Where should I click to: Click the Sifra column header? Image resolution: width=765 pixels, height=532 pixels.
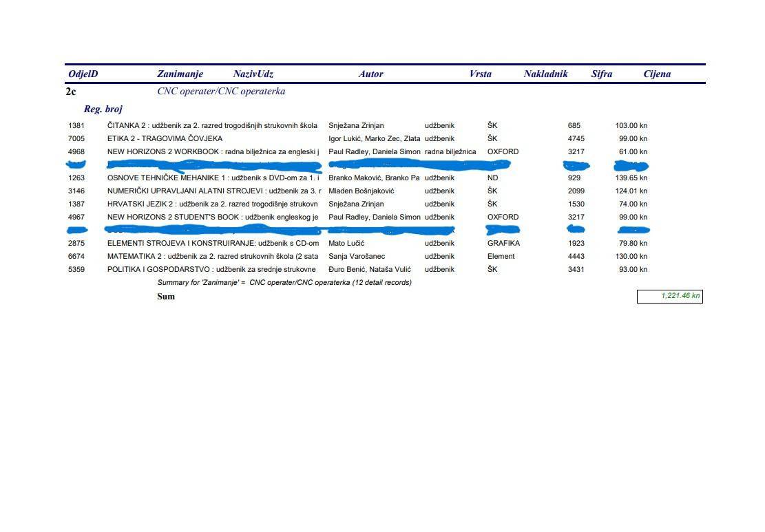coord(602,74)
